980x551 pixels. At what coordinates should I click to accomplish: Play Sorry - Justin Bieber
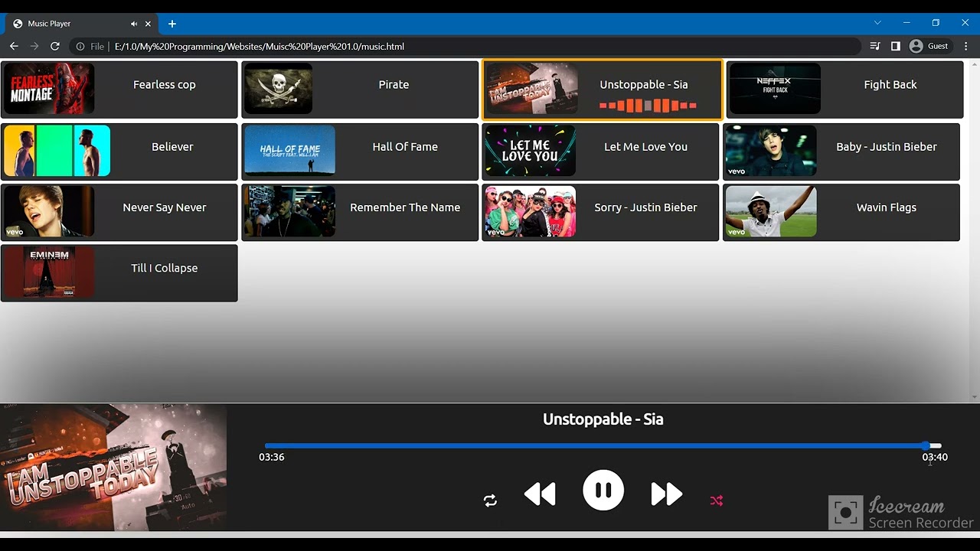[600, 212]
